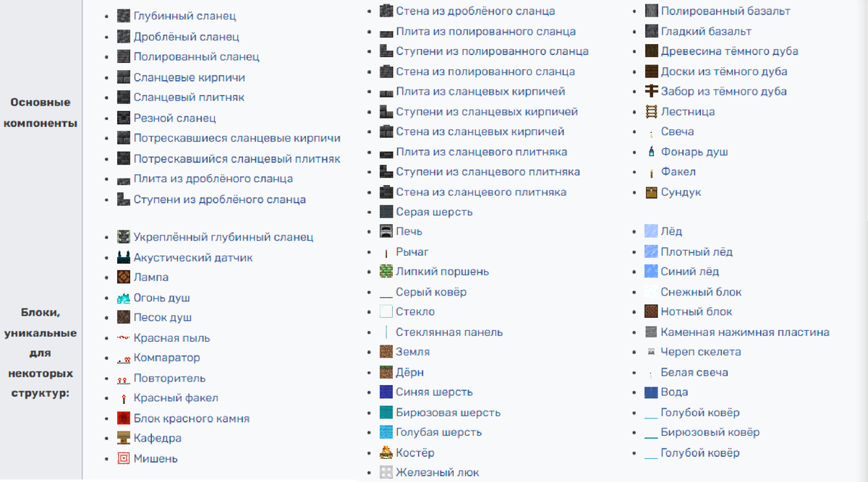
Task: Click the Стекло glass block icon
Action: tap(386, 311)
